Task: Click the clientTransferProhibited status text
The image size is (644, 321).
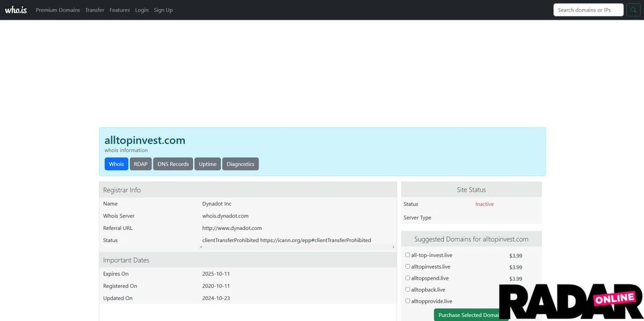Action: click(287, 240)
